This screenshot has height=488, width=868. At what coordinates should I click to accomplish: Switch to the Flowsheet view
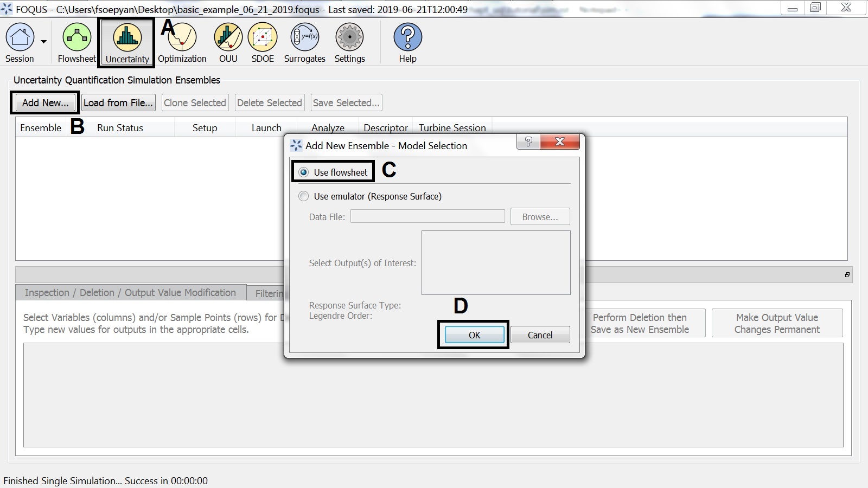[76, 38]
